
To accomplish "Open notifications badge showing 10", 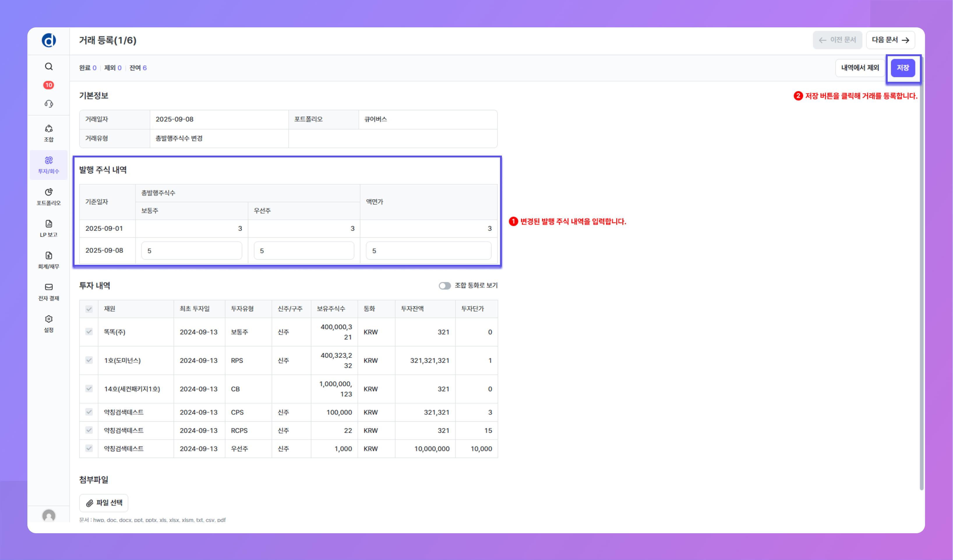I will click(x=48, y=85).
